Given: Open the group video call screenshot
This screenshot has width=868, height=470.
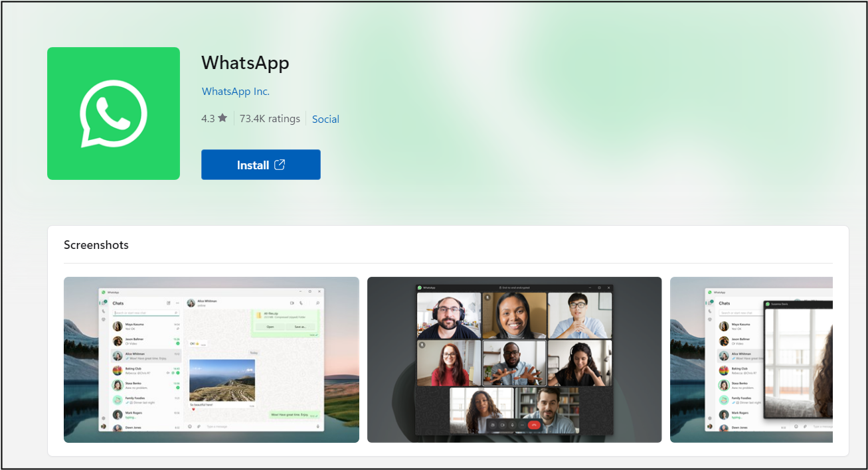Looking at the screenshot, I should (515, 360).
